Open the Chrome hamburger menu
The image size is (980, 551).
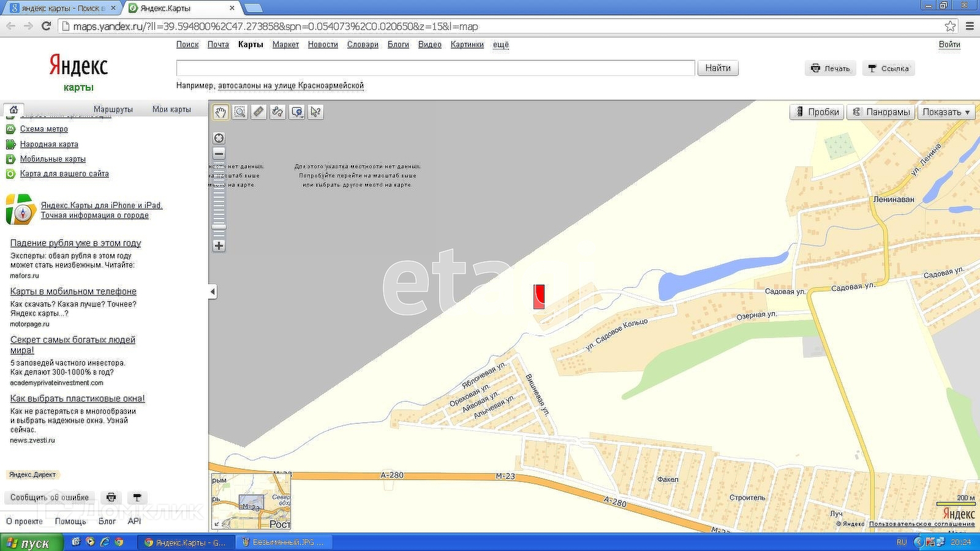point(970,26)
